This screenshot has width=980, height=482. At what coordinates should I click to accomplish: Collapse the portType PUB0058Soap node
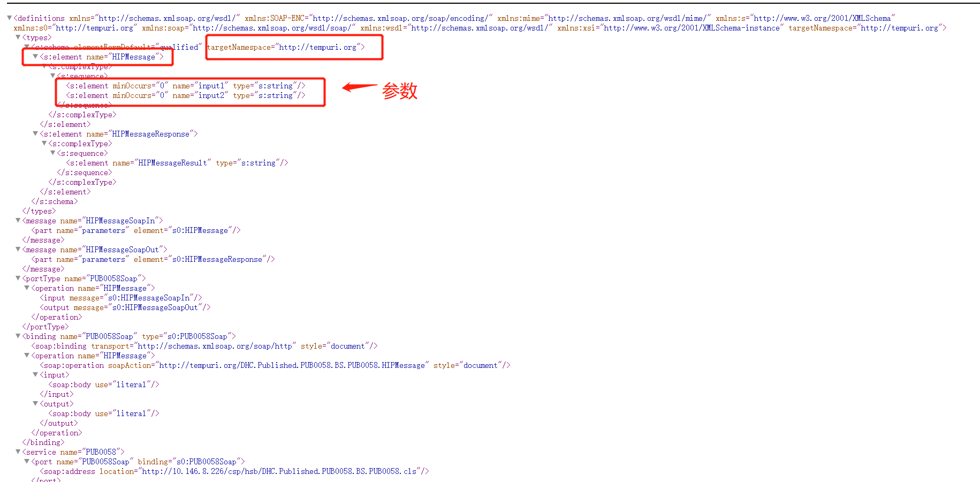(x=18, y=278)
